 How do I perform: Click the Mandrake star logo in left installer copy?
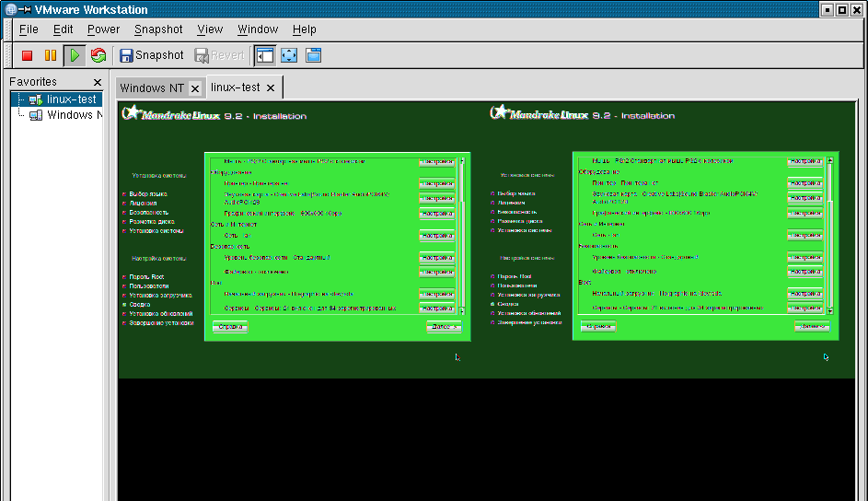click(x=132, y=112)
